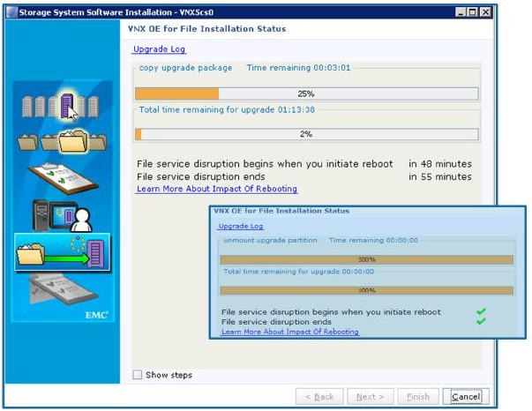This screenshot has width=532, height=411.
Task: Click Upgrade Log in the inset completed panel
Action: pos(241,226)
